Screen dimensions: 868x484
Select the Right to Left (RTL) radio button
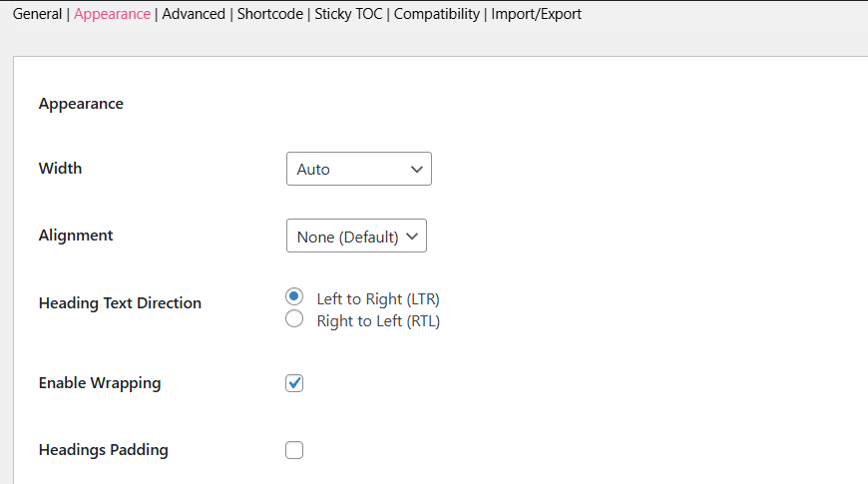pyautogui.click(x=294, y=318)
